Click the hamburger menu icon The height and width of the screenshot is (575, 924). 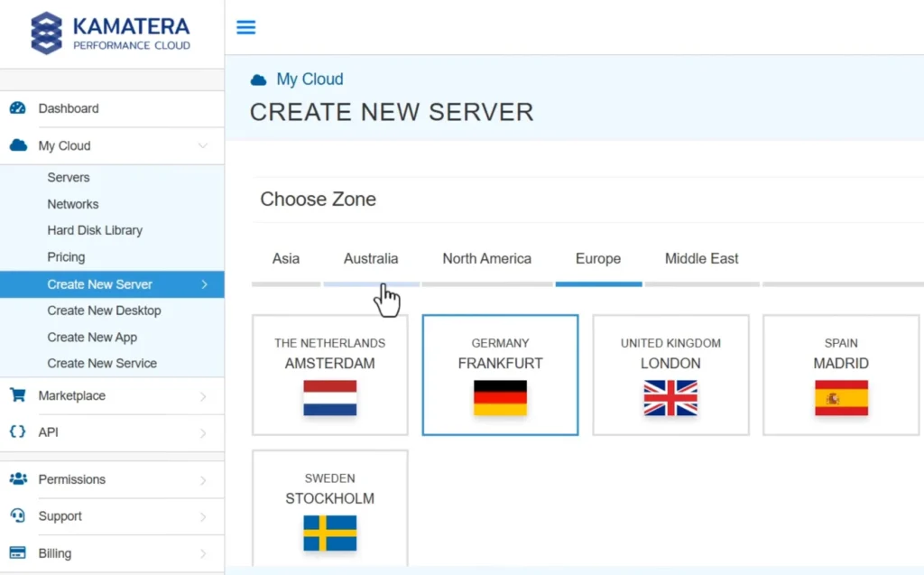click(245, 27)
